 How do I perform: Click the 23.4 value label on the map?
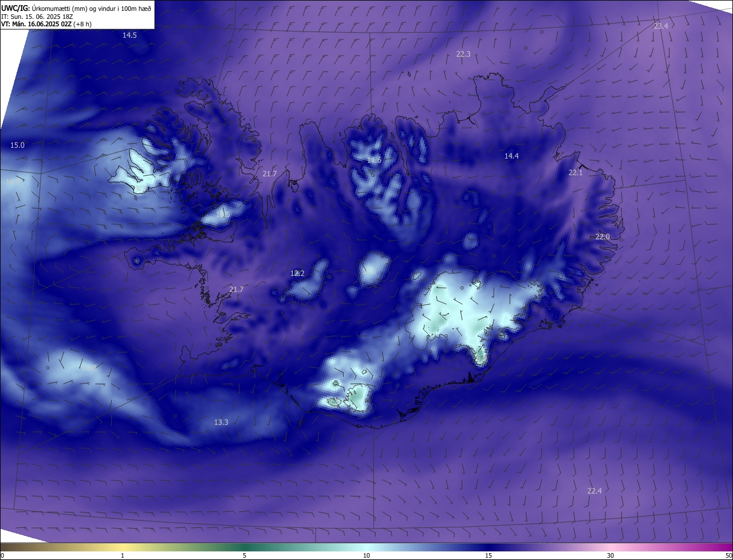pyautogui.click(x=661, y=26)
